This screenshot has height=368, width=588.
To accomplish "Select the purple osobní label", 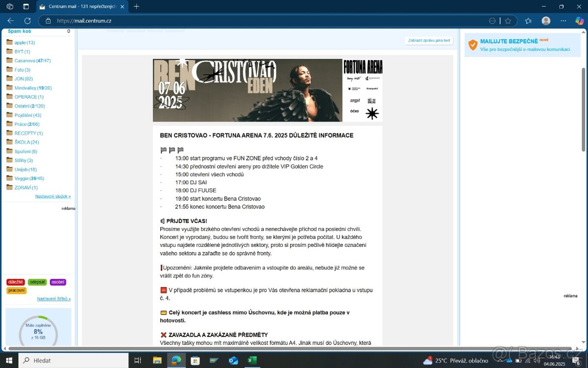I will pyautogui.click(x=58, y=282).
